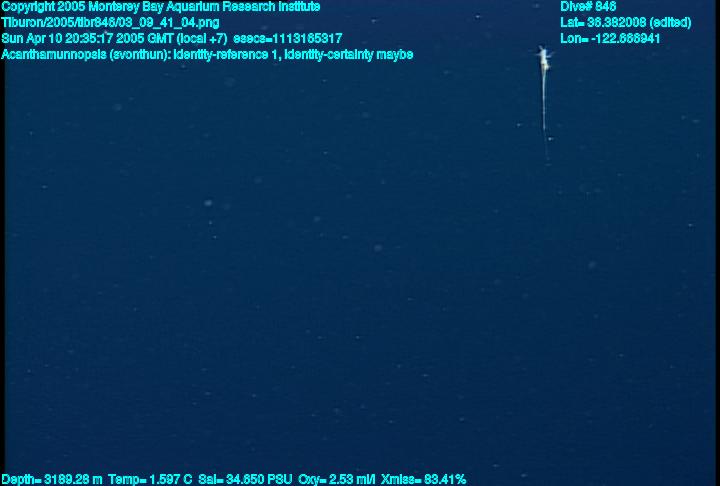Screen dimensions: 720x486
Task: Click the Acanthamunnopsis species annotation
Action: (x=207, y=55)
